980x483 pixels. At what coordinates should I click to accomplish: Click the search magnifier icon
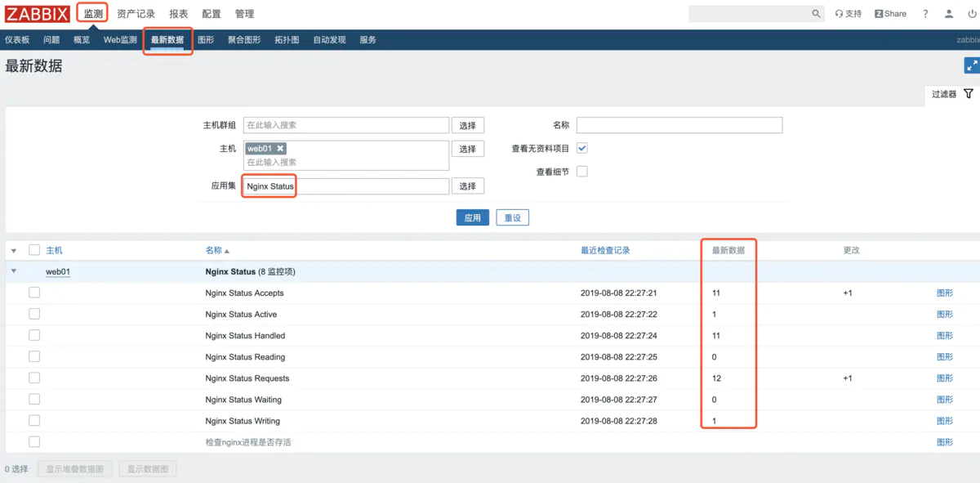(816, 14)
